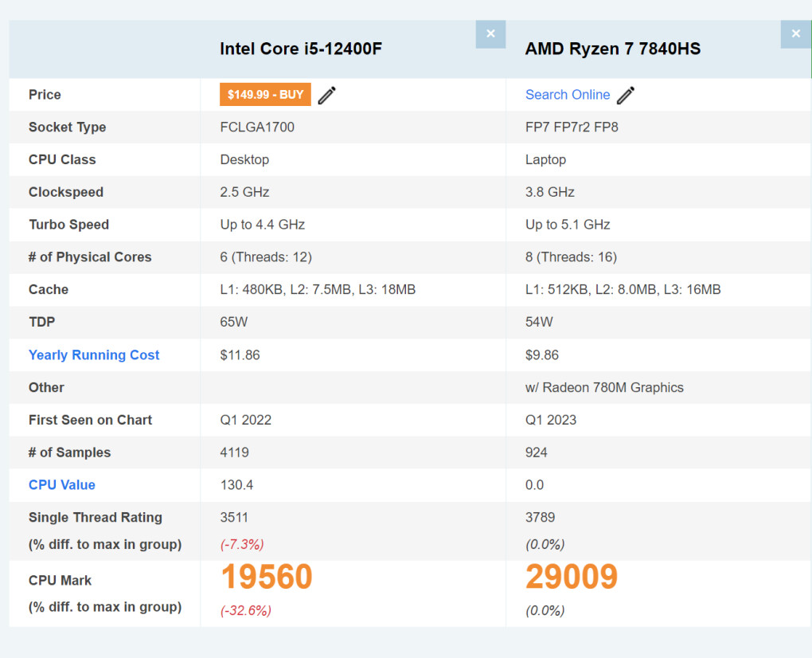Click the 3789 single thread rating
812x658 pixels.
point(540,517)
